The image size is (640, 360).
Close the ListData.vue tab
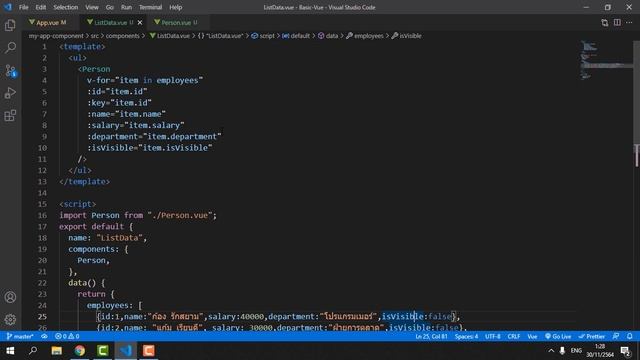coord(140,22)
